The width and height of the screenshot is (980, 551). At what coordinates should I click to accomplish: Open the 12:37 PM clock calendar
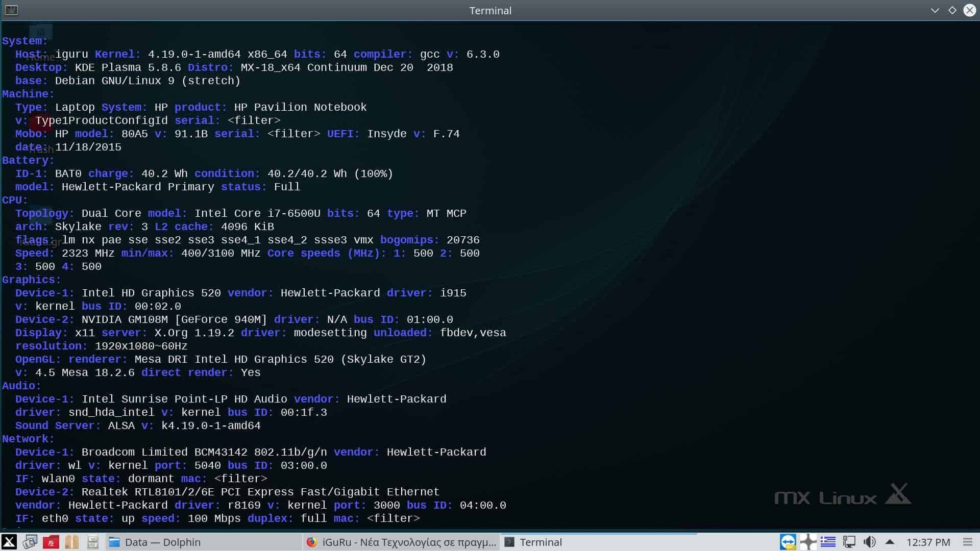point(928,542)
